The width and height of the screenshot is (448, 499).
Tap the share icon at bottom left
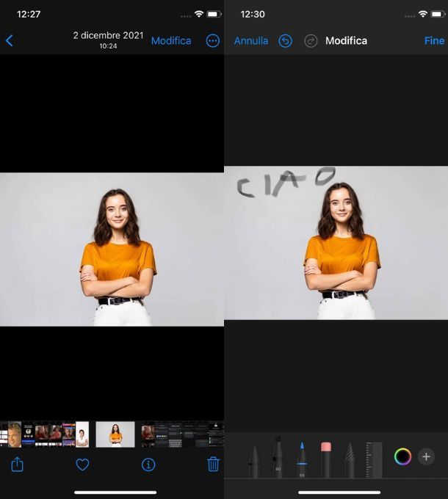tap(17, 465)
